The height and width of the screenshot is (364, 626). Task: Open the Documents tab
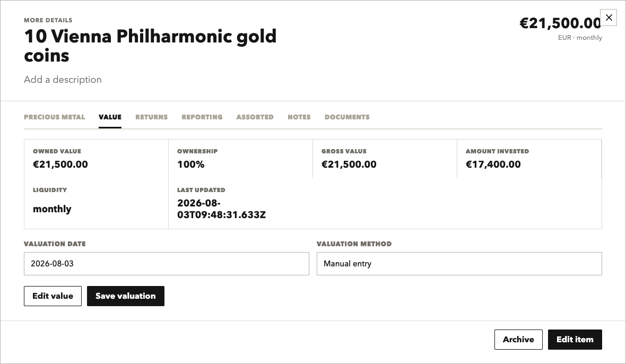347,117
